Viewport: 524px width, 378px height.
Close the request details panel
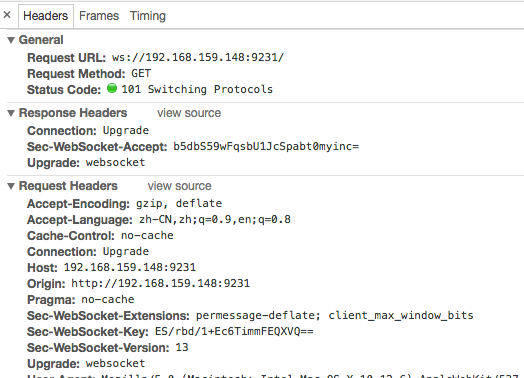[7, 15]
